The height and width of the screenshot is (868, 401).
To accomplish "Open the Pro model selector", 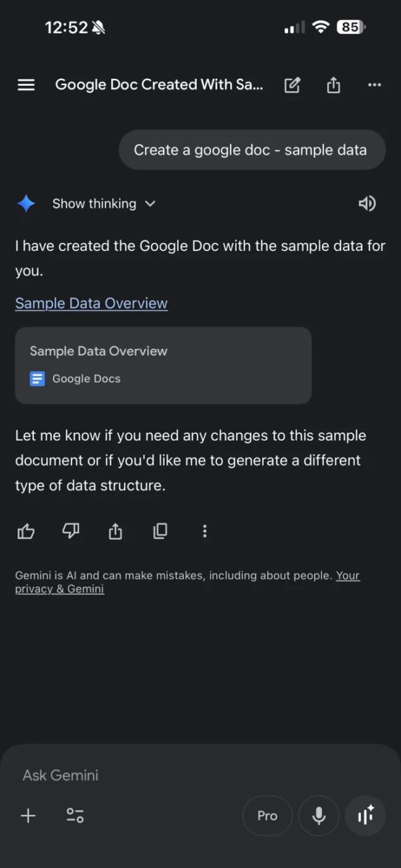I will click(x=267, y=816).
